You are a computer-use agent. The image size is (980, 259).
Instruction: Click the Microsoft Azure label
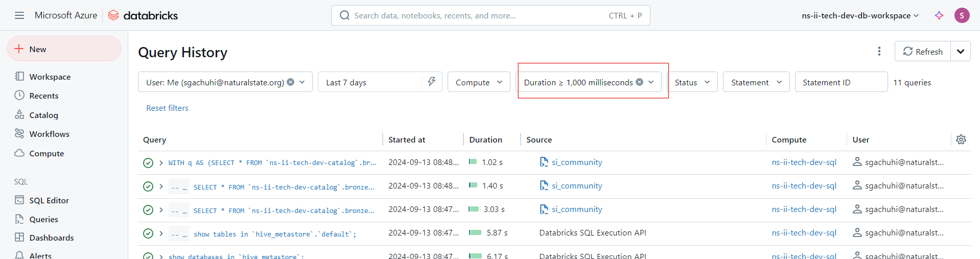66,15
